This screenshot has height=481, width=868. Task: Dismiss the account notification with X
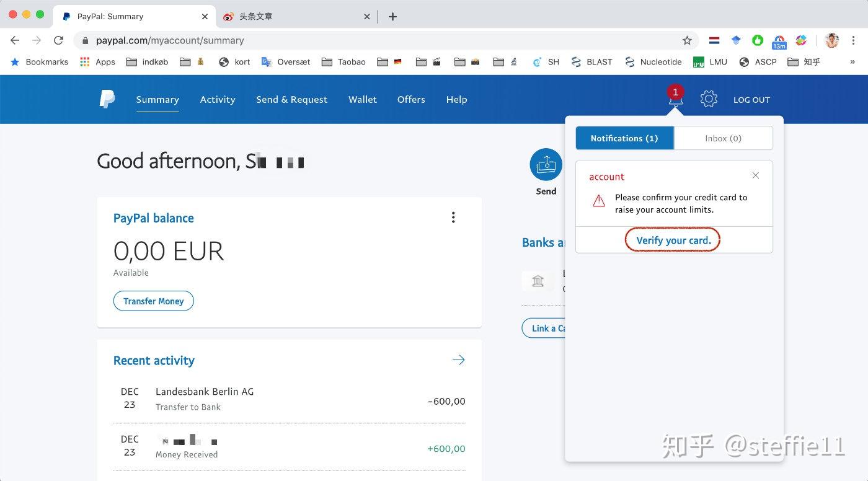click(x=755, y=175)
